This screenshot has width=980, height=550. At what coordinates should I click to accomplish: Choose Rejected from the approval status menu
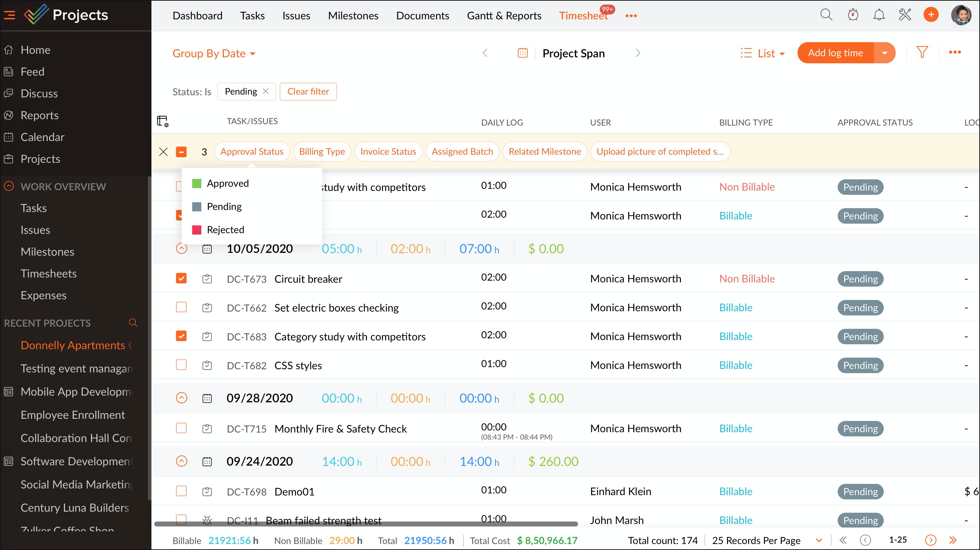pos(225,230)
